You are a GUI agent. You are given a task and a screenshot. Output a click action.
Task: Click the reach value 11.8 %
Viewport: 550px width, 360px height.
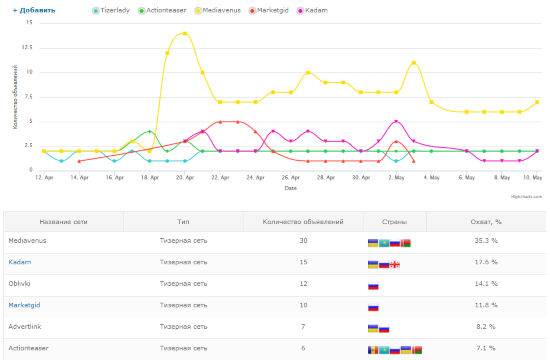[486, 305]
